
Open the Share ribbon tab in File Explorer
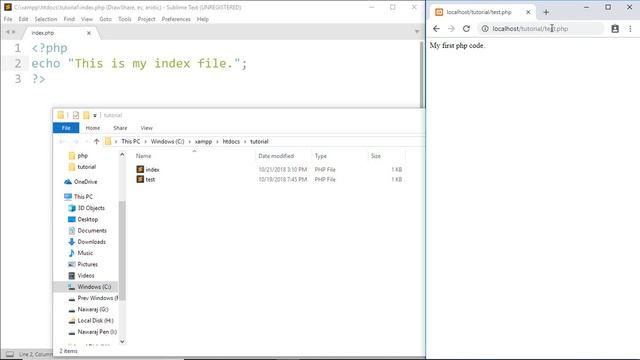coord(120,128)
